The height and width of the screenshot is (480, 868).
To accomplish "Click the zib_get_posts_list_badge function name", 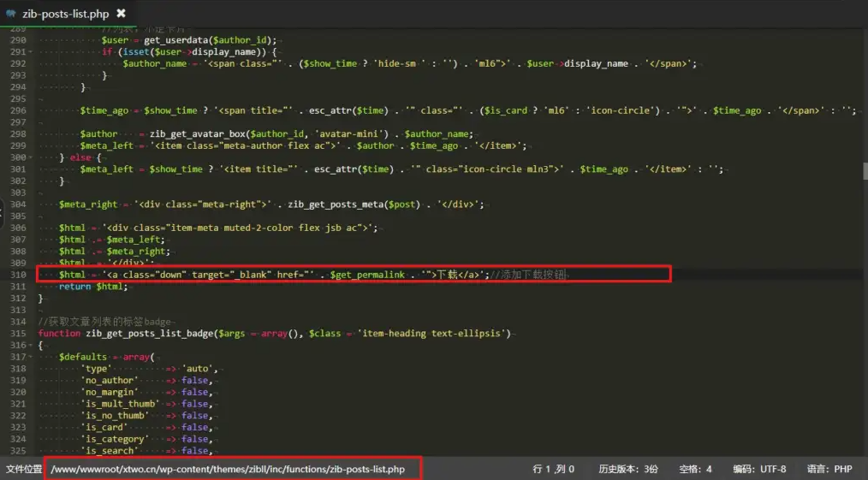I will [x=149, y=334].
